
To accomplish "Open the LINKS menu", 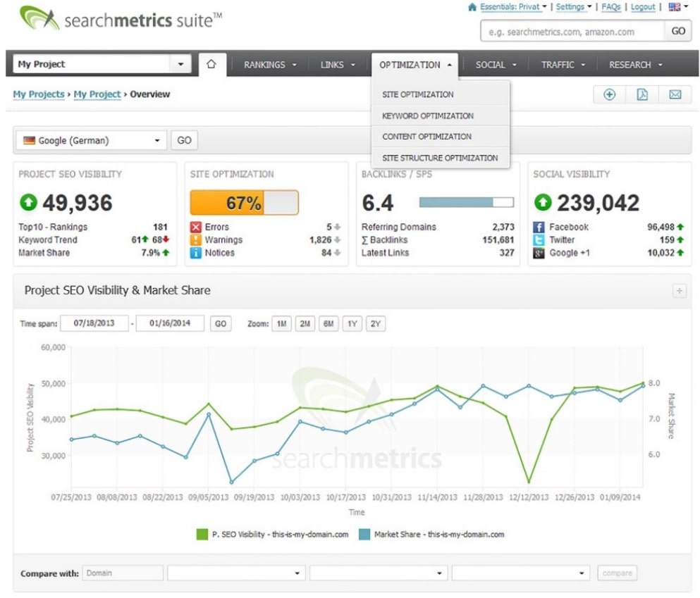I will coord(338,65).
